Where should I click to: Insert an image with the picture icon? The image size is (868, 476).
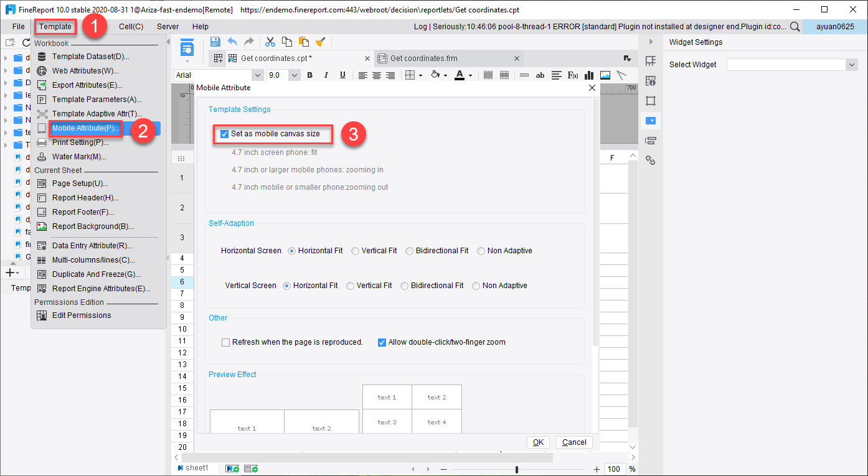605,75
